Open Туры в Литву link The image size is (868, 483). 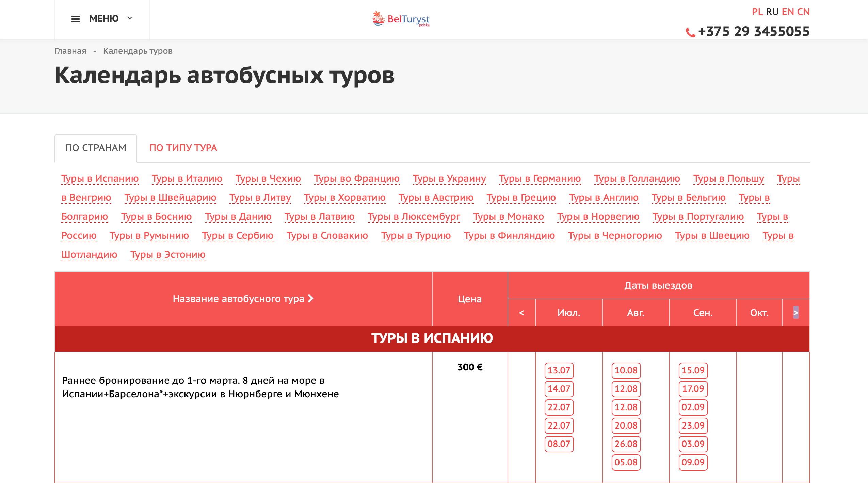[260, 197]
